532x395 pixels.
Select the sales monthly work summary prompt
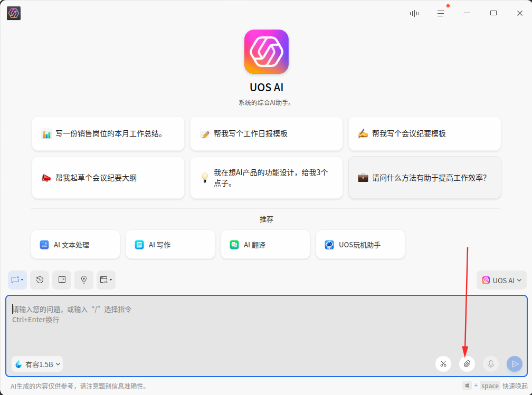point(108,133)
